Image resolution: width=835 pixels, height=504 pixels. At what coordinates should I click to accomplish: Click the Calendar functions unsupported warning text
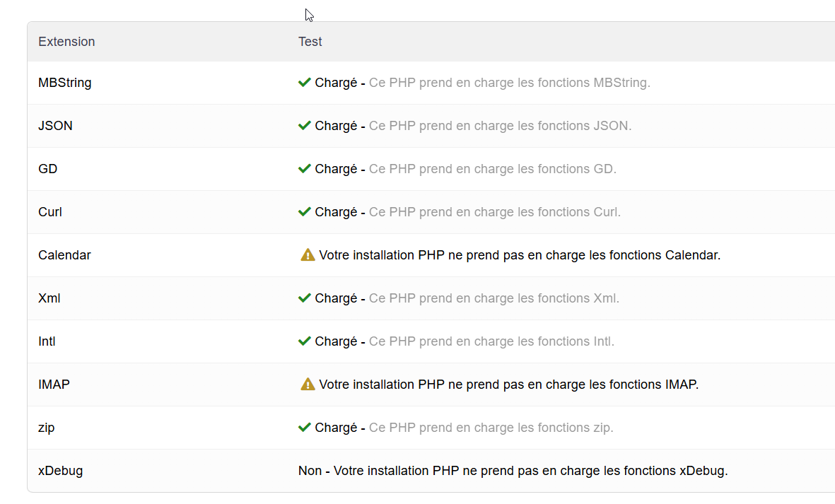pos(520,255)
